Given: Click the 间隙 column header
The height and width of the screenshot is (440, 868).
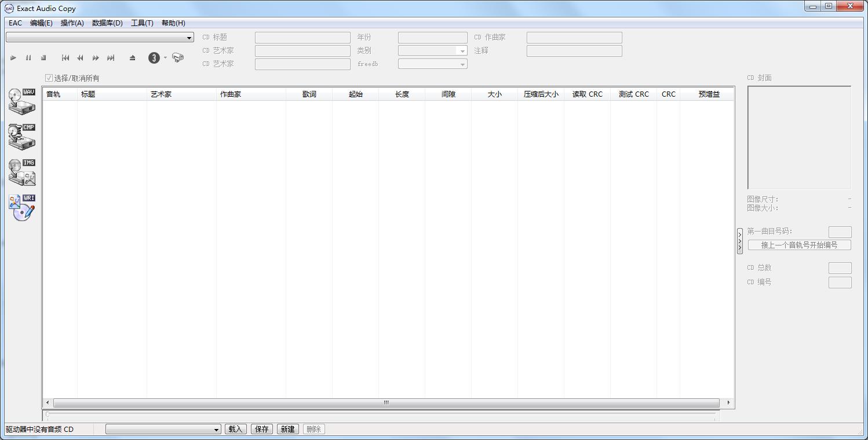Looking at the screenshot, I should 448,94.
